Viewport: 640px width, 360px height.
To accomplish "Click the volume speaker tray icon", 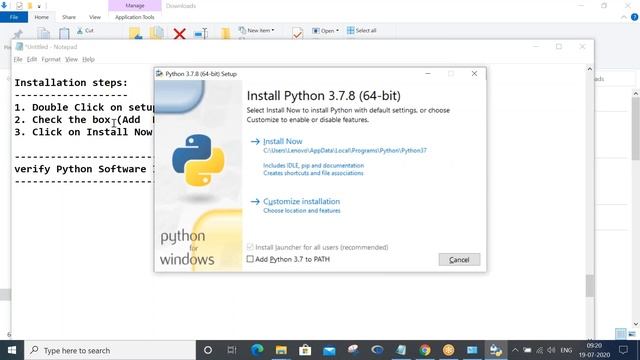I will tap(551, 350).
